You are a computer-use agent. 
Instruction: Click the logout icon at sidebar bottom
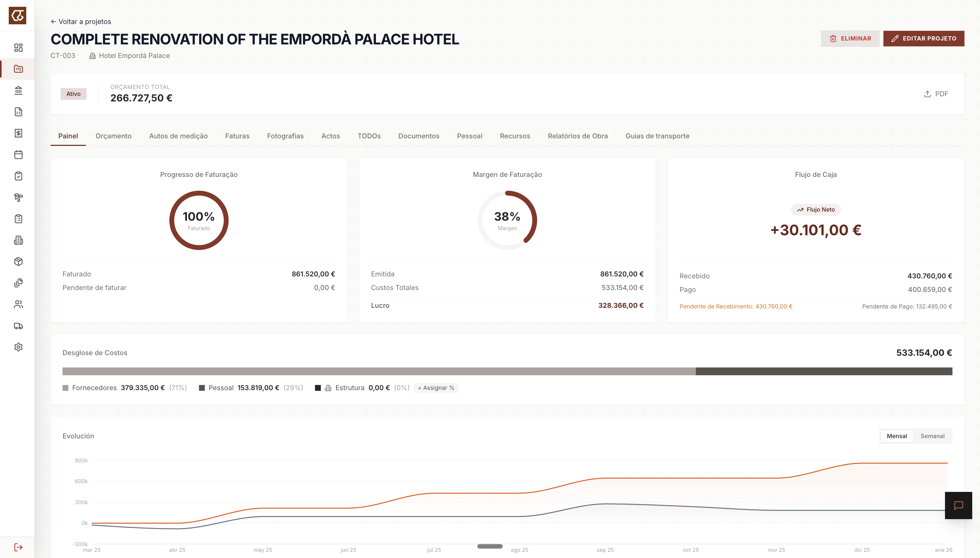tap(18, 547)
